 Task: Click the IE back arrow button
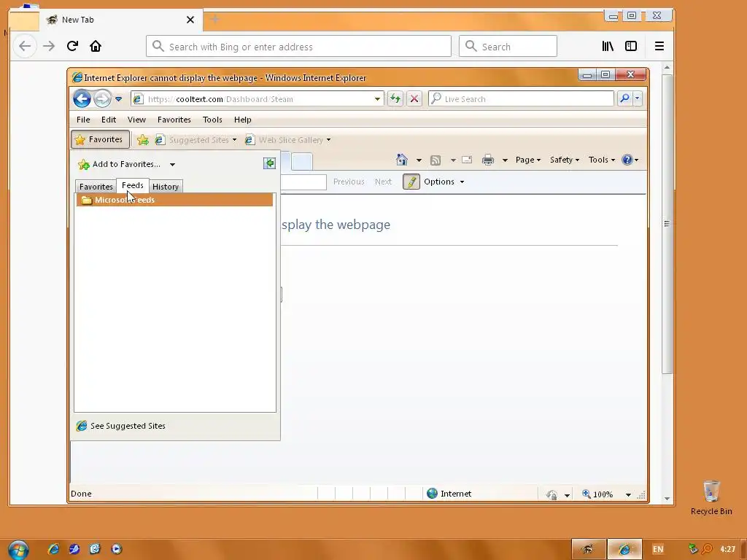tap(82, 99)
